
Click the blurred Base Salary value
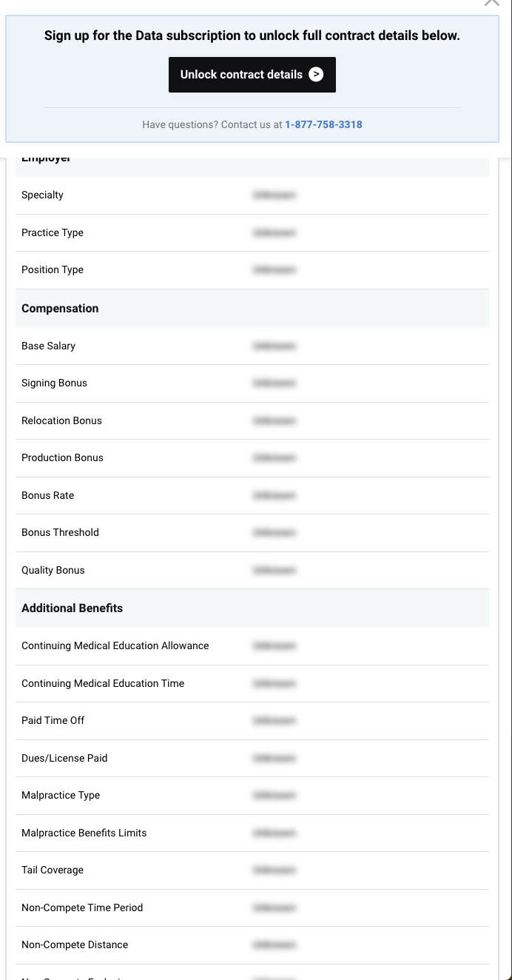tap(274, 346)
